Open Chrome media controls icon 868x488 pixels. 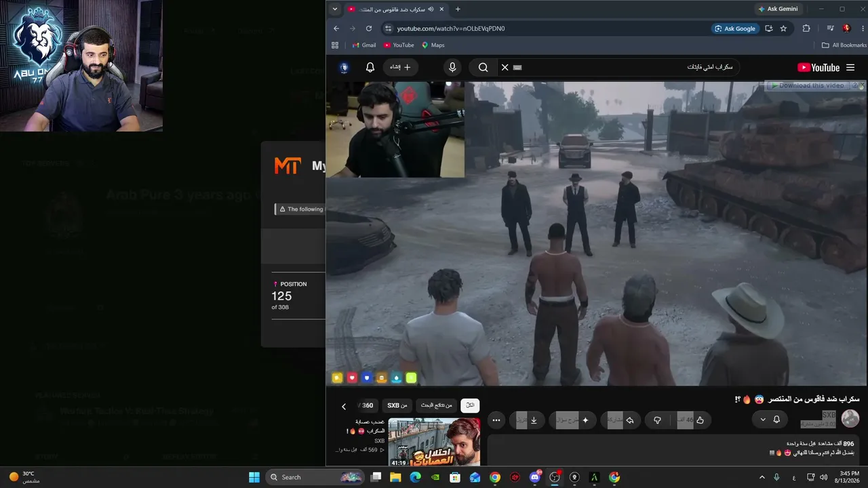pyautogui.click(x=830, y=28)
